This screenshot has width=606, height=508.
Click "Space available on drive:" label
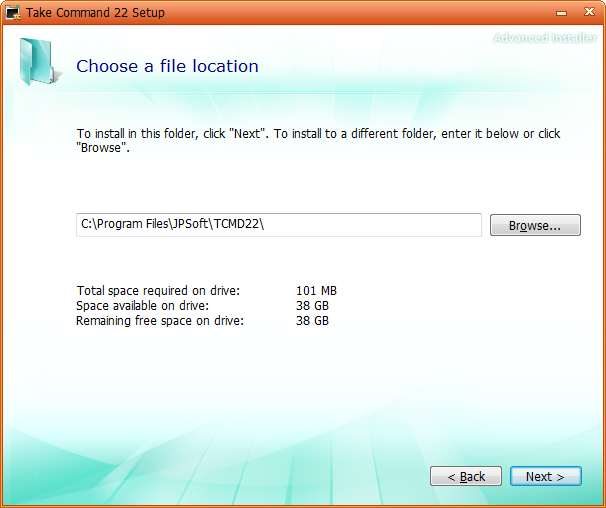143,305
